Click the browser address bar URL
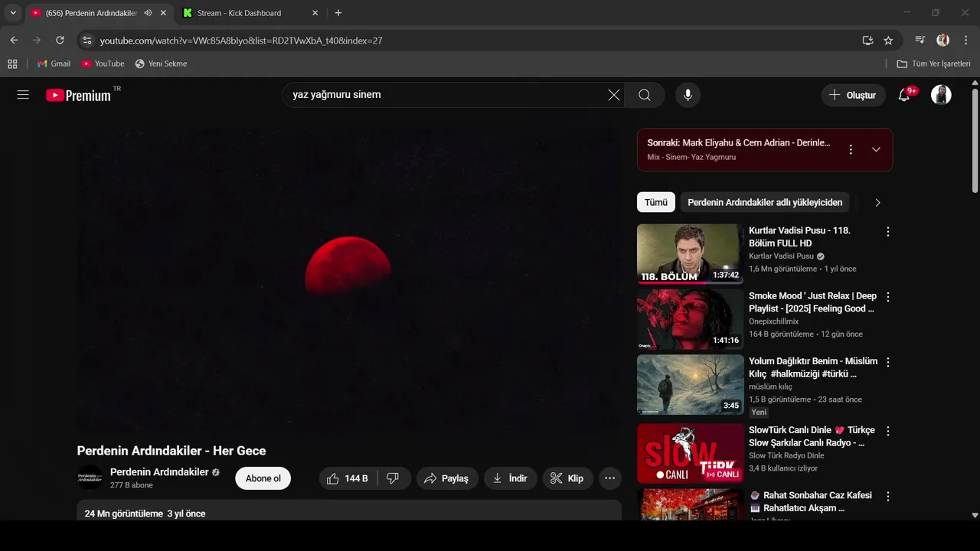The width and height of the screenshot is (980, 551). pyautogui.click(x=241, y=41)
